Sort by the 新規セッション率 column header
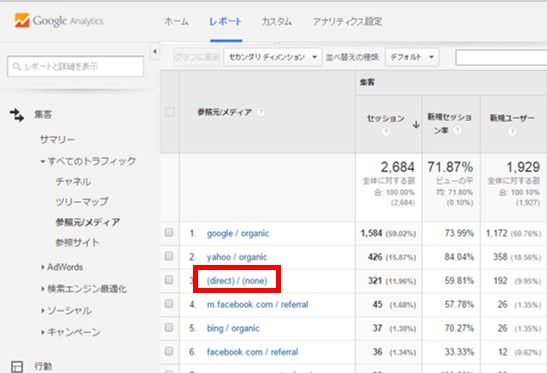This screenshot has width=547, height=373. 449,124
